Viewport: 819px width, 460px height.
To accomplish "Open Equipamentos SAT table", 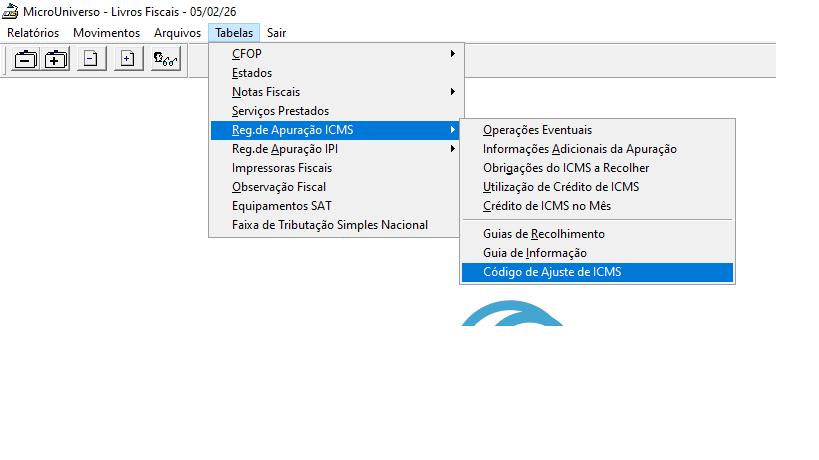I will tap(280, 206).
